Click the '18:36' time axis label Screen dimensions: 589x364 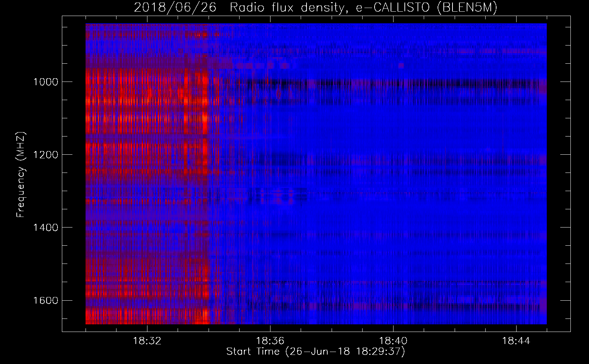pyautogui.click(x=270, y=341)
